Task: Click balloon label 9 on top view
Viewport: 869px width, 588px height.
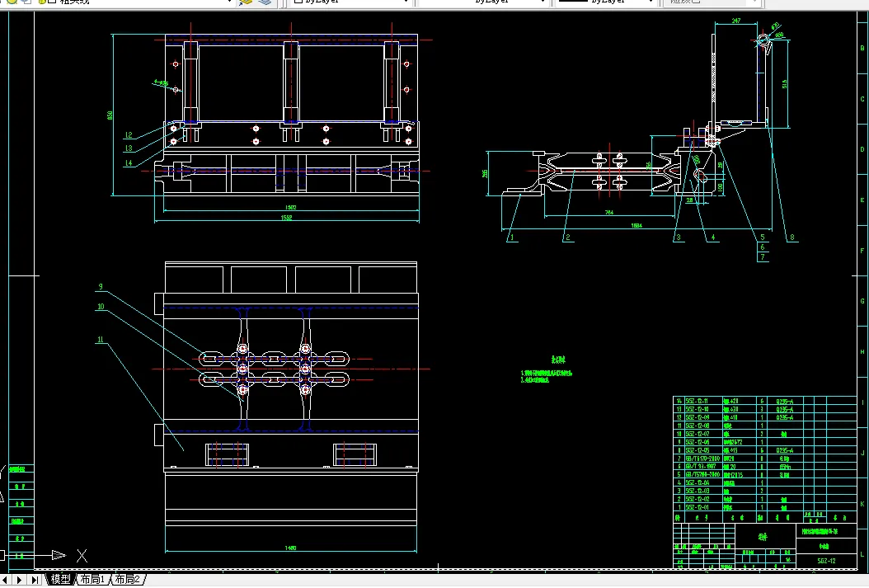Action: [101, 287]
